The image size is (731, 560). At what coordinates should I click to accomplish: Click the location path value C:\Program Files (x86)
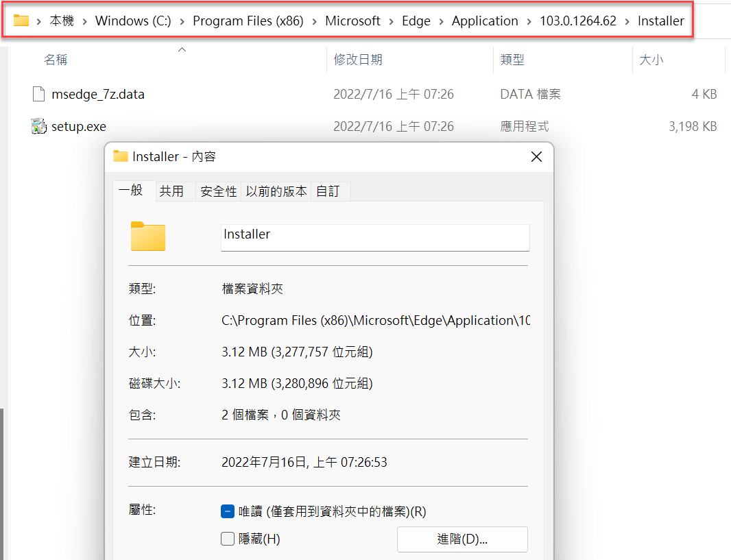(375, 321)
